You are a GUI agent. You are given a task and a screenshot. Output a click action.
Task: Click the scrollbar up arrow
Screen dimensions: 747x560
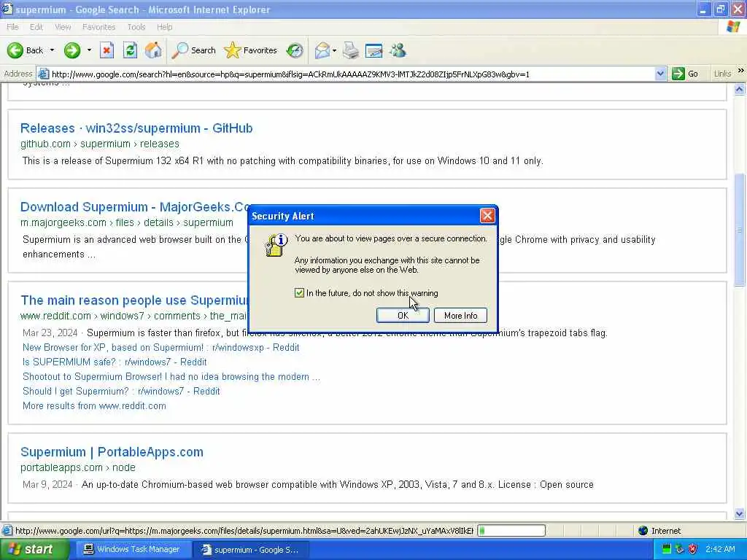(740, 89)
